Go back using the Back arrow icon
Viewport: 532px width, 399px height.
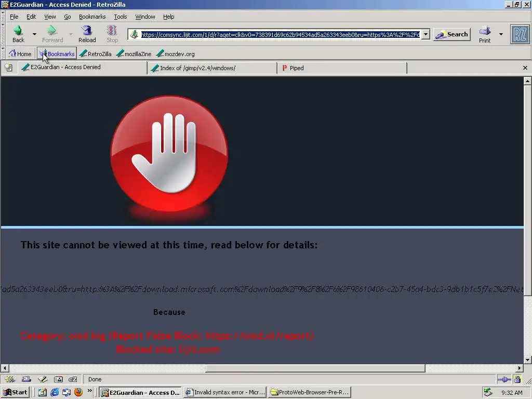pyautogui.click(x=18, y=34)
